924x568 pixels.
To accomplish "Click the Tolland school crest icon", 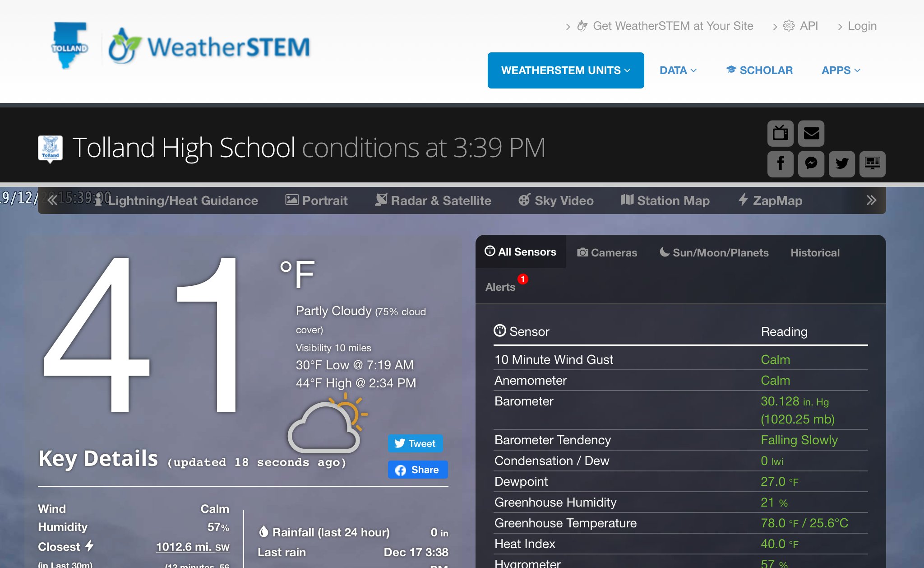I will click(50, 149).
